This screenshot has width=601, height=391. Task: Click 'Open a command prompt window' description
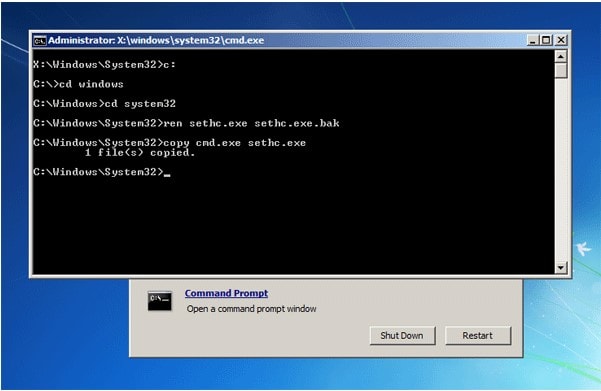pyautogui.click(x=251, y=309)
